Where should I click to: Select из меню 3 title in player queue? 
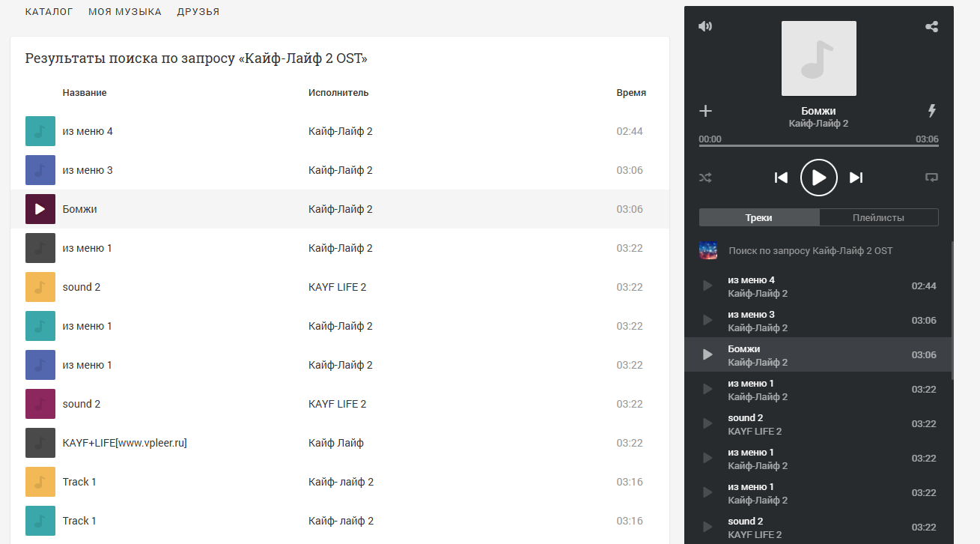[x=752, y=314]
